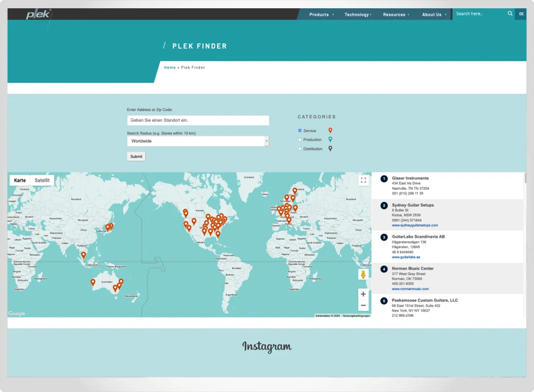Open www.sydneyguitarsetups.com link
This screenshot has height=392, width=534.
point(415,225)
